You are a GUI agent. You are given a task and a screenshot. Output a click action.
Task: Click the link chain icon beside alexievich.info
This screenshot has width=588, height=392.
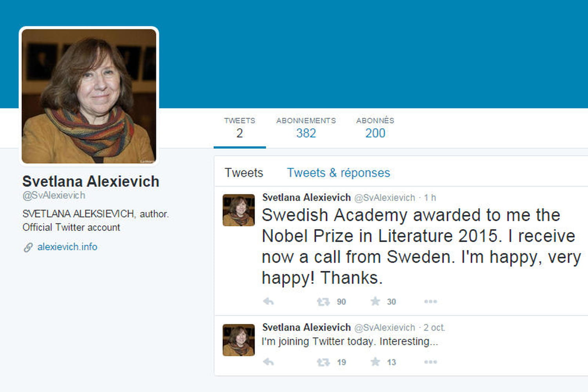point(27,247)
